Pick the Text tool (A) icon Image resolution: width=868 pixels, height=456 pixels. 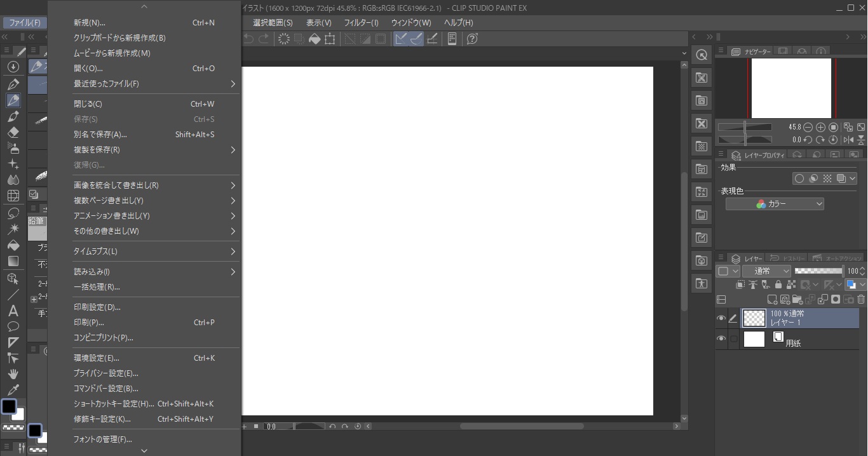pyautogui.click(x=13, y=311)
